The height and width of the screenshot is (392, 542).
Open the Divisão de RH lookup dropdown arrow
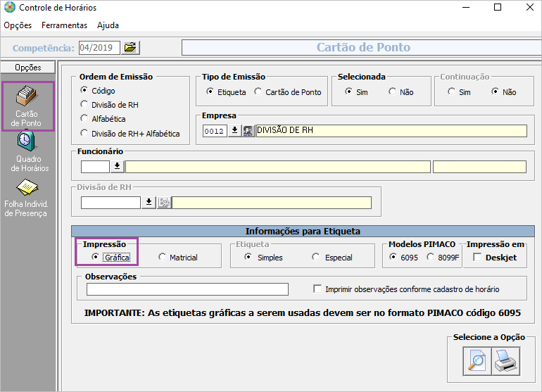click(x=149, y=202)
